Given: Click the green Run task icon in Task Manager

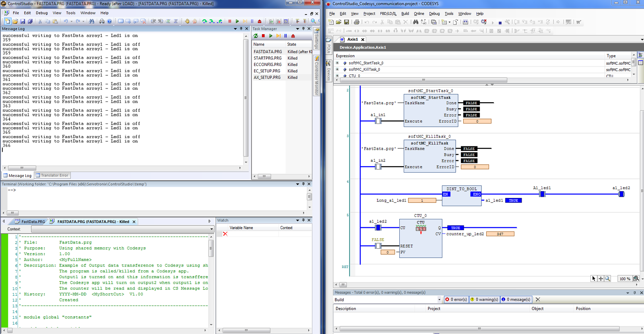Looking at the screenshot, I should pos(271,36).
